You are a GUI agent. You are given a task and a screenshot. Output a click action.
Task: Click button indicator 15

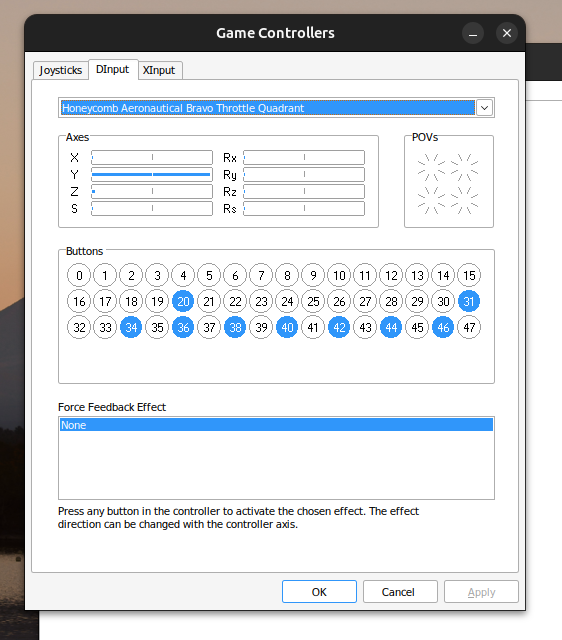tap(469, 276)
